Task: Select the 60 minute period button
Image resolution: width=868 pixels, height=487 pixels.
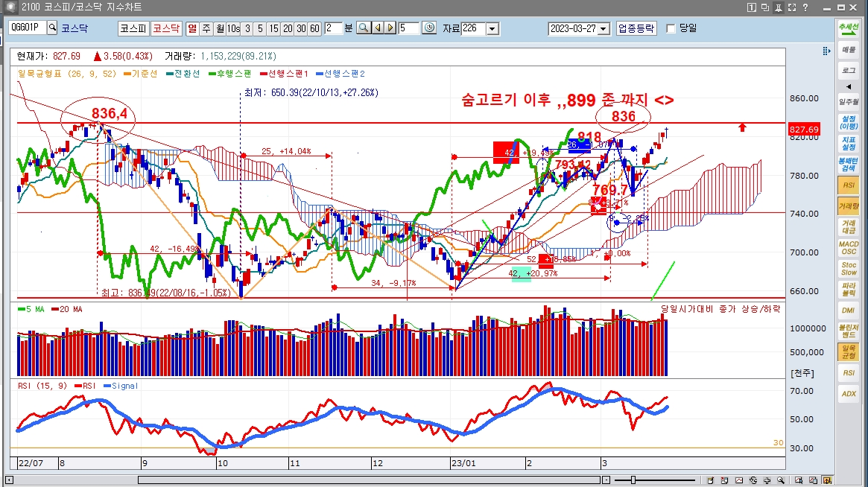Action: [314, 28]
